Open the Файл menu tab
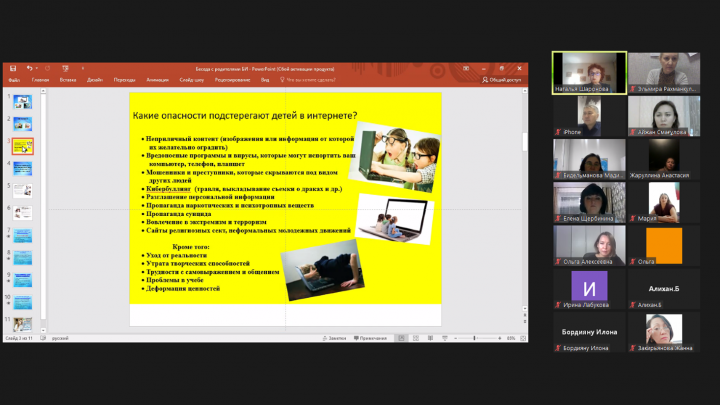 click(14, 79)
